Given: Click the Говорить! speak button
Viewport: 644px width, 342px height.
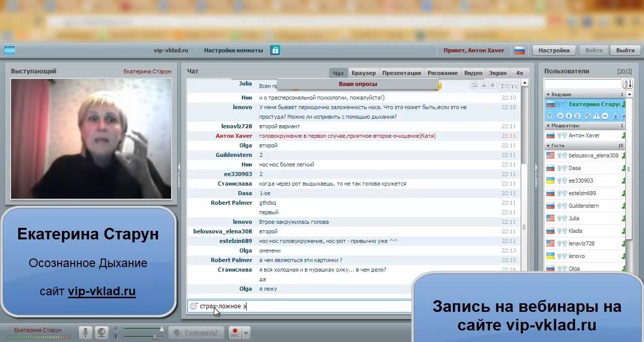Looking at the screenshot, I should coord(196,332).
